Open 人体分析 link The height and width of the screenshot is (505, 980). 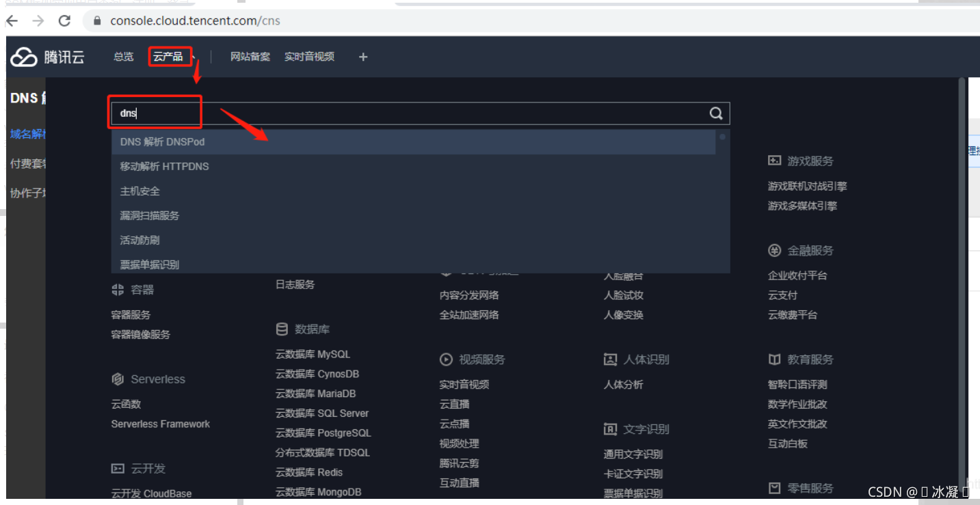(x=623, y=385)
